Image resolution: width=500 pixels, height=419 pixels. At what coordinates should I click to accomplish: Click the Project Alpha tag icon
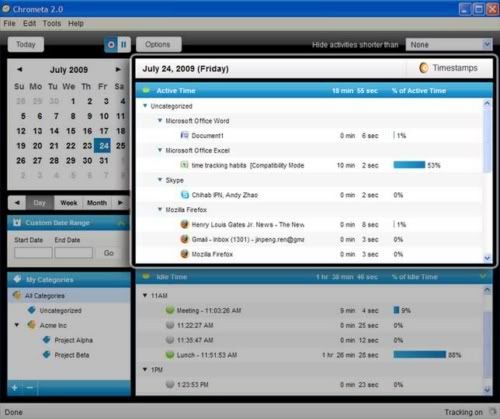pos(47,340)
